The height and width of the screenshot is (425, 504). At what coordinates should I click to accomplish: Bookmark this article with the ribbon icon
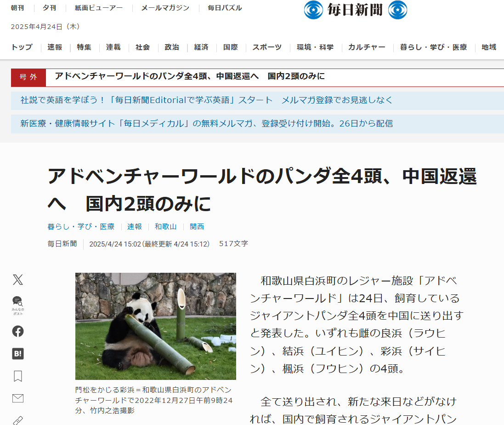tap(18, 376)
